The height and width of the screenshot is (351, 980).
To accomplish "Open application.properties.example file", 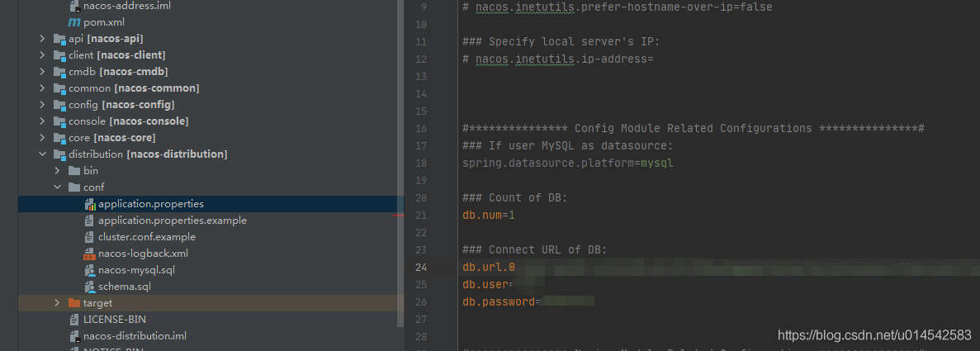I will 173,221.
